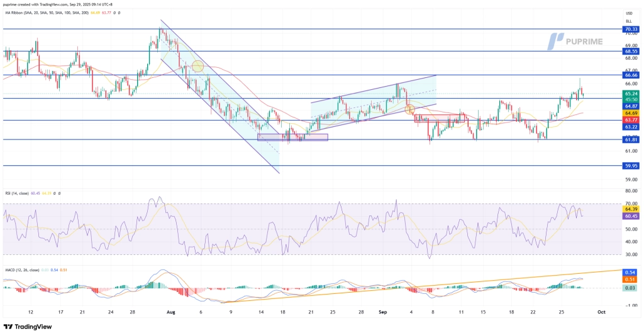
Task: Click the purple 60.45 RSI value label
Action: point(631,216)
